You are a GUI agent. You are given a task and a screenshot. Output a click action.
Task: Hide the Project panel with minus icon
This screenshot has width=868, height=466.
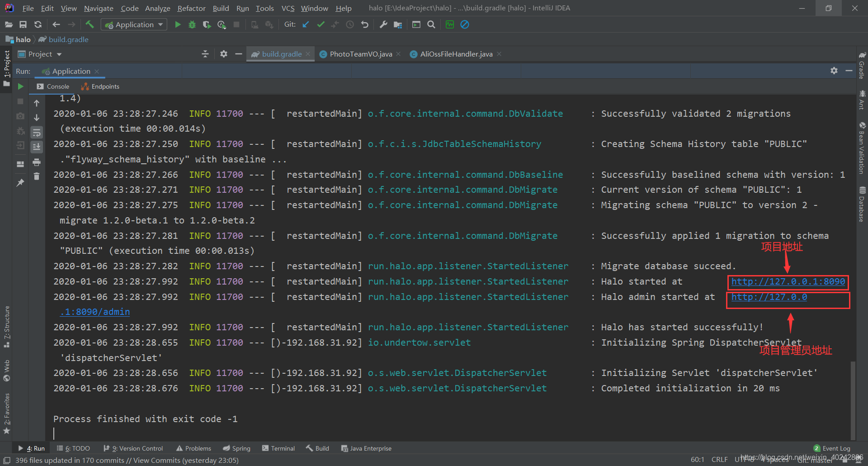239,54
